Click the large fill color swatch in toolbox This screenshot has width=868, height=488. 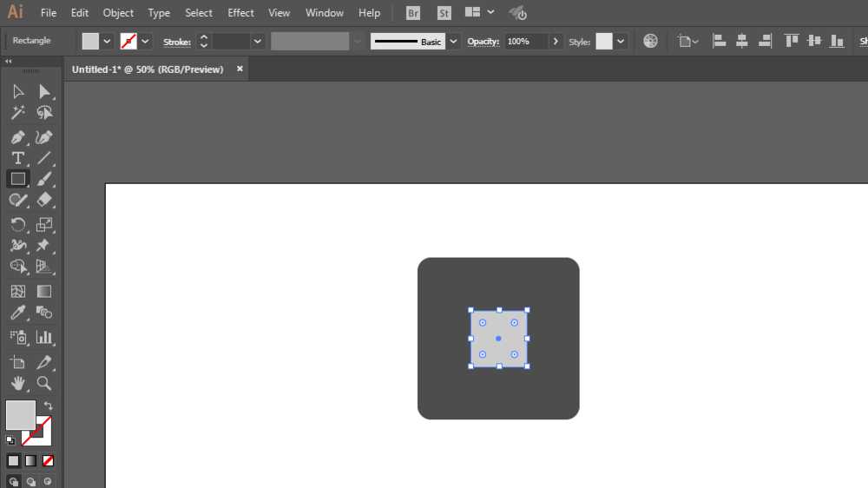[x=20, y=415]
